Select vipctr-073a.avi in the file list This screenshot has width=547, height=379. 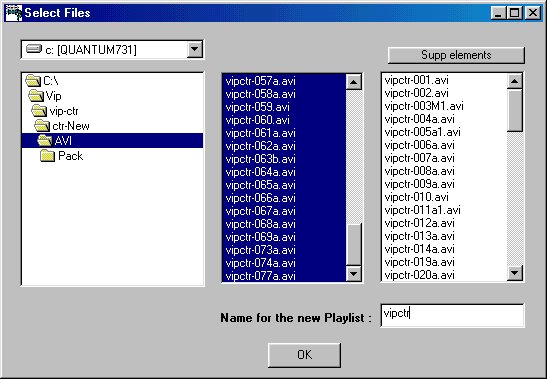(x=284, y=250)
